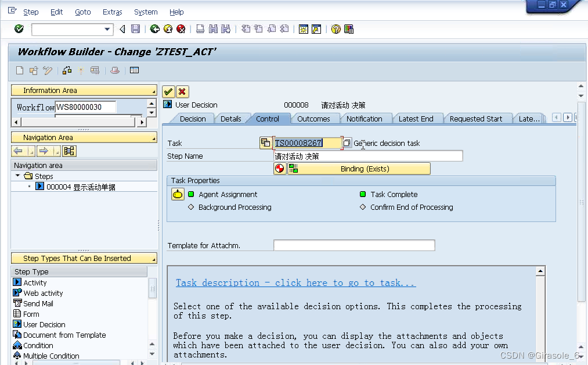
Task: Click the green Back arrow icon
Action: coord(154,29)
